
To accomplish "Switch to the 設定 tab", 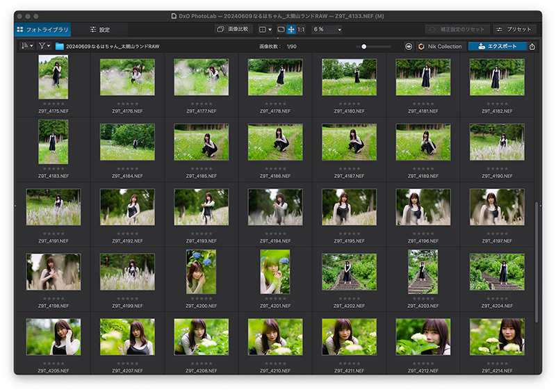I will pos(100,29).
